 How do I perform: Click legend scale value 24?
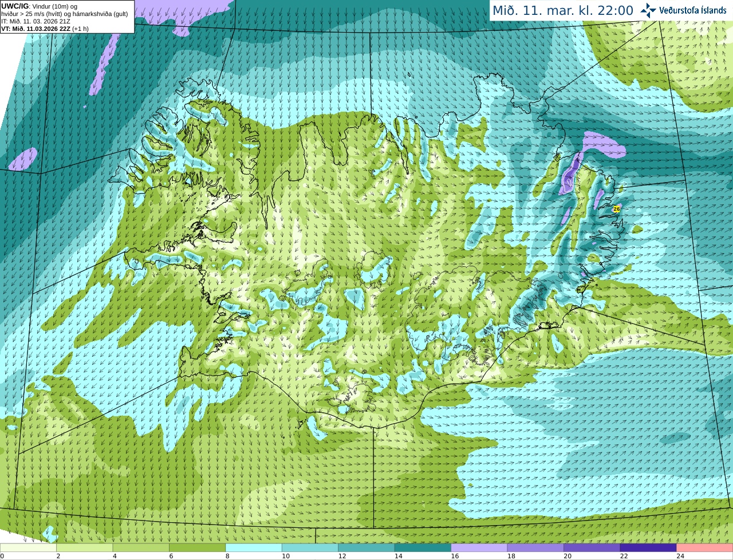(680, 556)
